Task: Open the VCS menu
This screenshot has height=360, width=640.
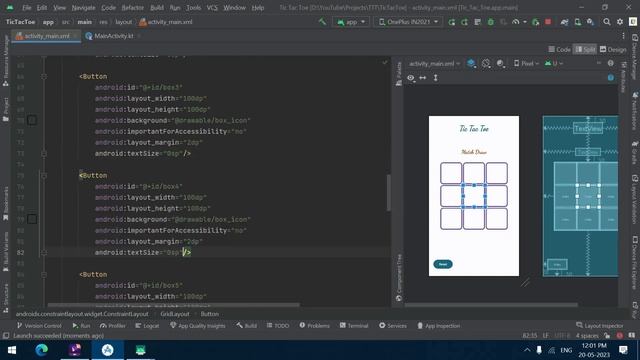Action: tap(212, 8)
